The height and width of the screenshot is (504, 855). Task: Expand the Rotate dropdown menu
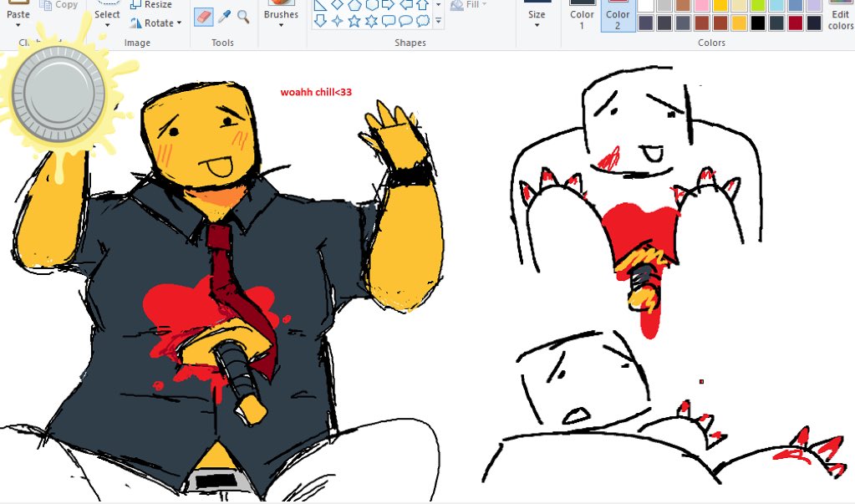pos(179,23)
